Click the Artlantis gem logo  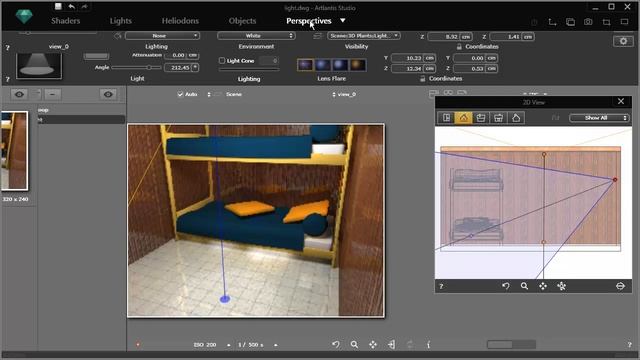[24, 17]
